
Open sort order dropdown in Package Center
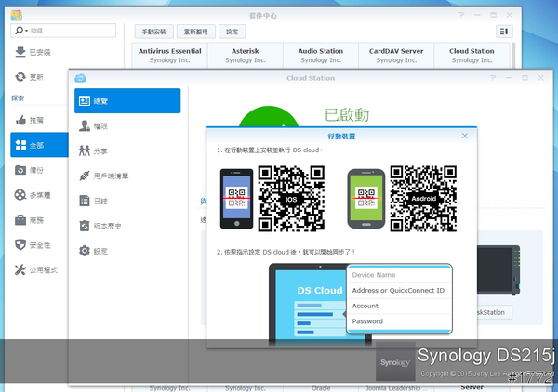pos(504,32)
